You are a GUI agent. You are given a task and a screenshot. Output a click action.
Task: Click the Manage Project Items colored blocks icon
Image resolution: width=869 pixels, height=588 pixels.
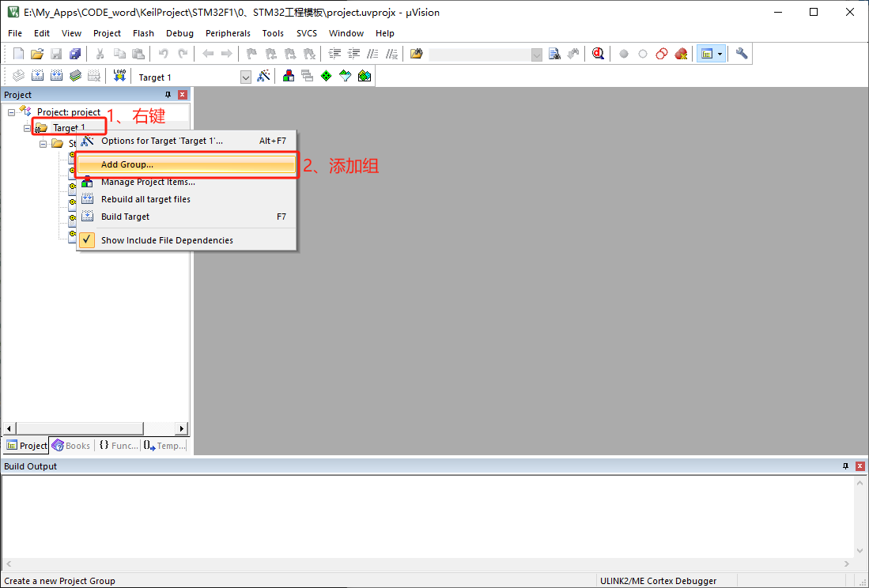[x=288, y=76]
